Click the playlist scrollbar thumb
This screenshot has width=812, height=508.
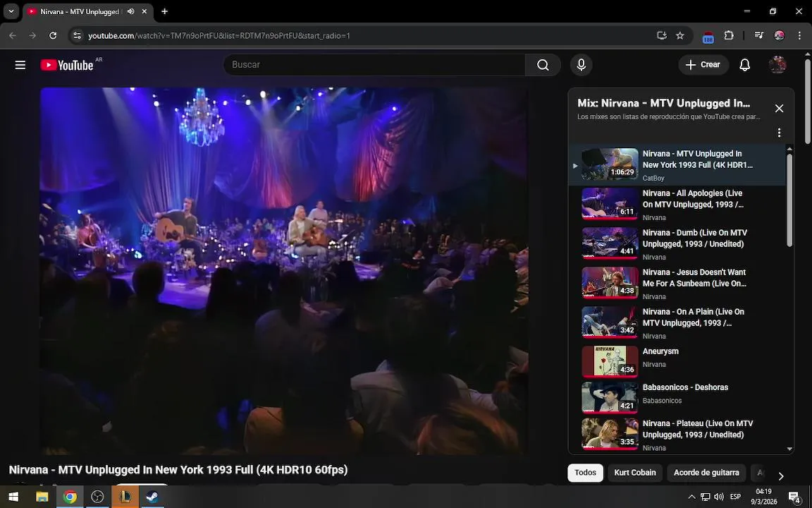[789, 200]
